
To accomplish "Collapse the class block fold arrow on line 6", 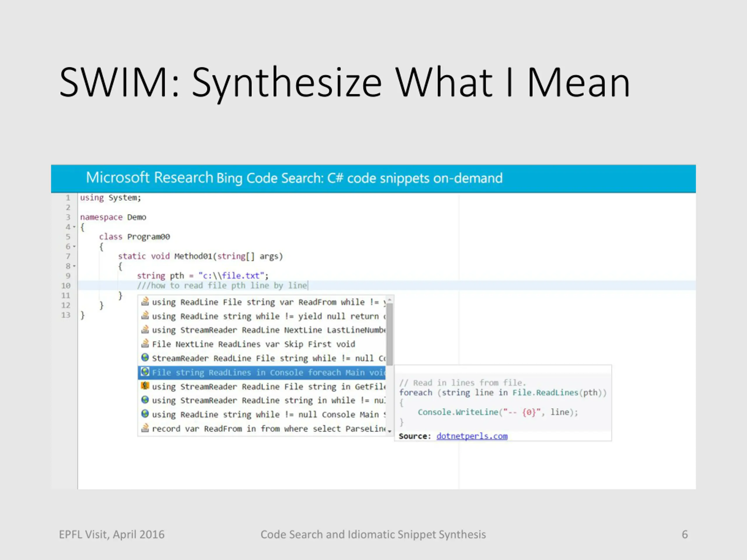I will click(x=74, y=246).
